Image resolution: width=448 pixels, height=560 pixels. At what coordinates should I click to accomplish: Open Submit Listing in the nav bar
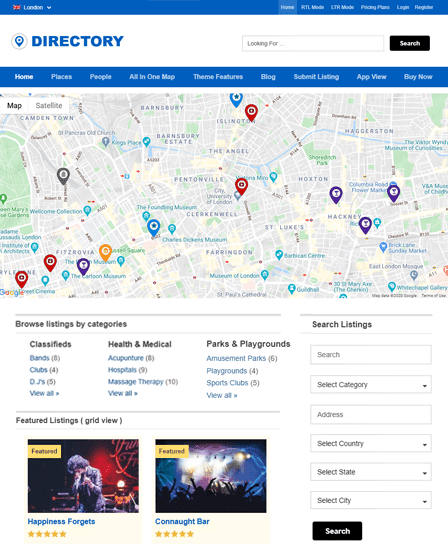[316, 77]
